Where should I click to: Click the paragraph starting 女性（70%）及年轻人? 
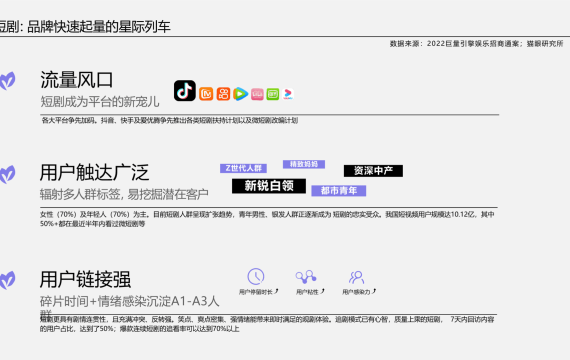pos(267,219)
